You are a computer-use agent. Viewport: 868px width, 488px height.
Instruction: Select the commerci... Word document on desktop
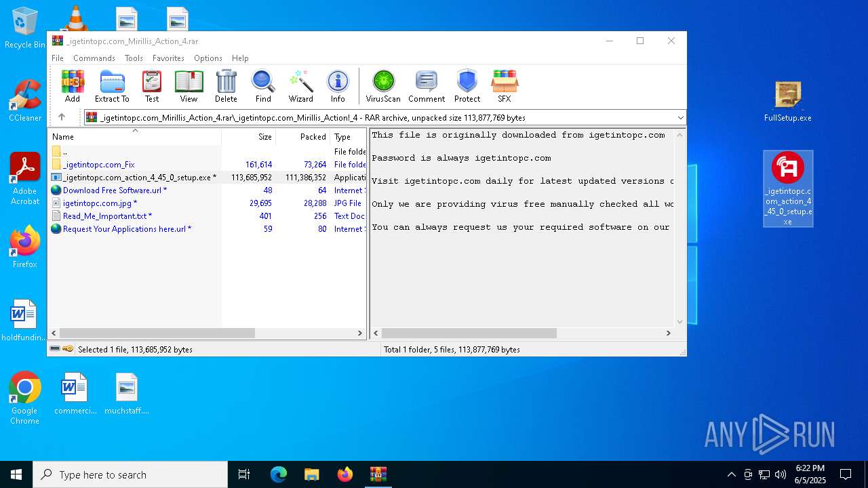click(x=75, y=393)
